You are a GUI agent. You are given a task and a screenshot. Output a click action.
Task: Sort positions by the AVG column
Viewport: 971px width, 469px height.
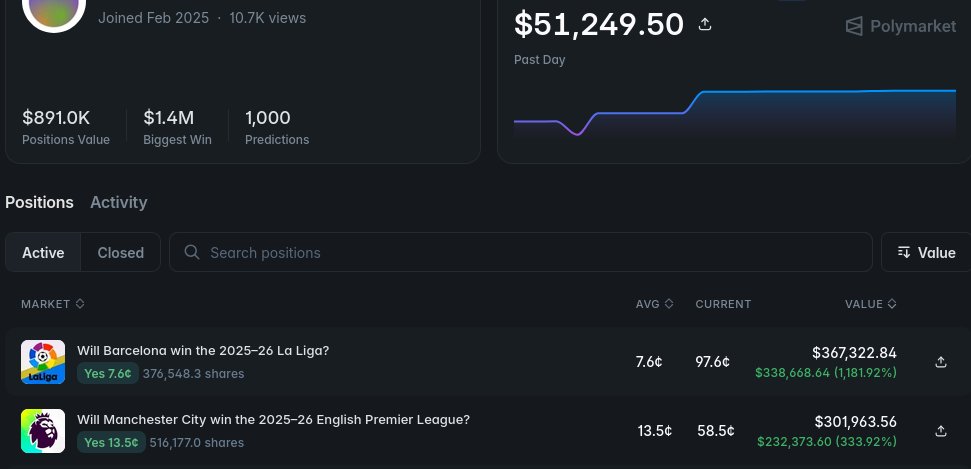pos(654,304)
